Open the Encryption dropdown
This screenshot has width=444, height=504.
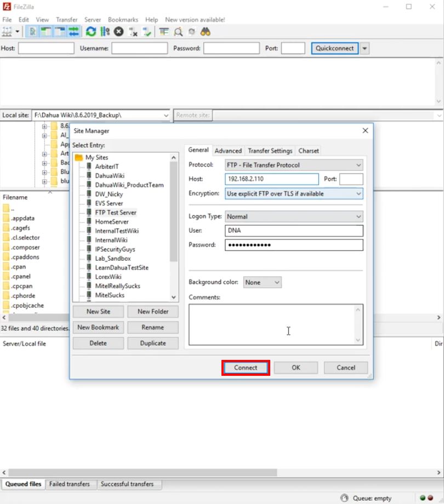(294, 193)
